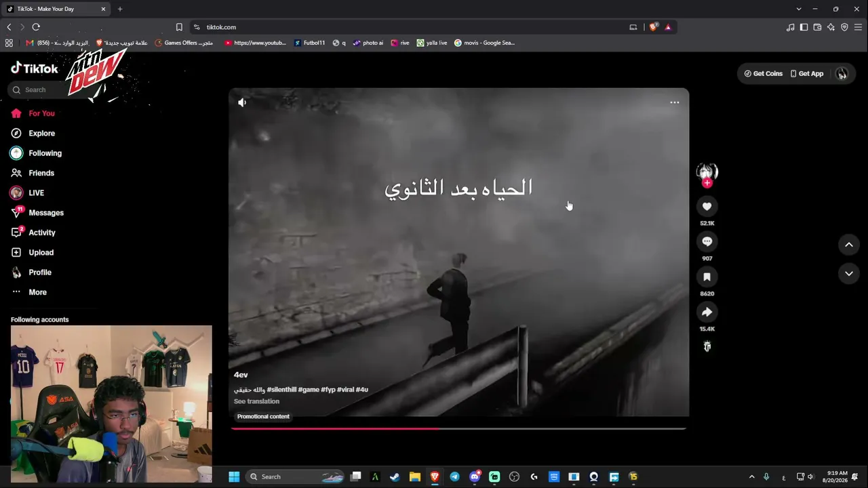Open the Games Offers bookmark
Screen dimensions: 868x488
tap(184, 43)
